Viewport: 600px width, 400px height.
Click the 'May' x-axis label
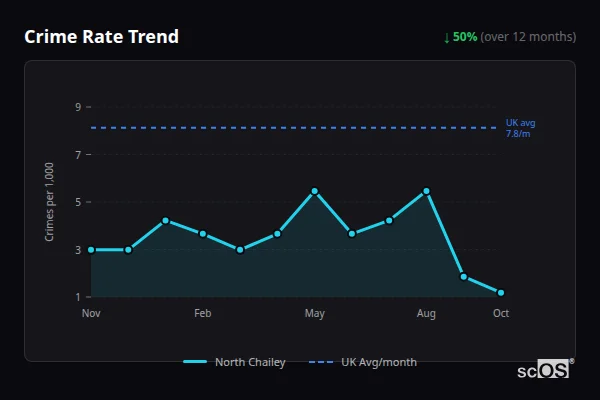point(315,313)
